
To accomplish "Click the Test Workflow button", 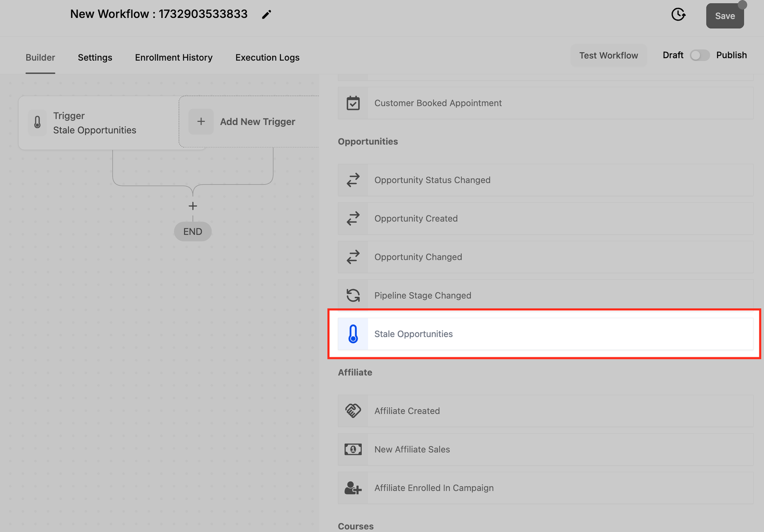I will tap(608, 55).
